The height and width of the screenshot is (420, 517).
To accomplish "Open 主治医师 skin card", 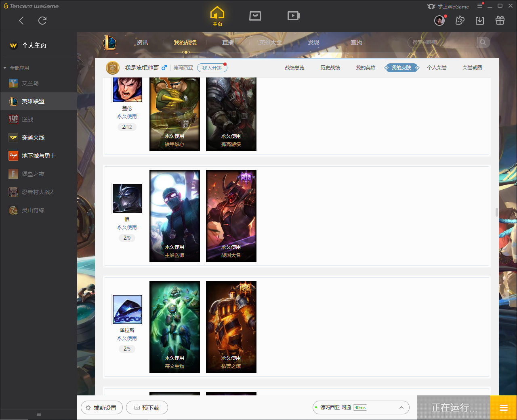I will 174,216.
